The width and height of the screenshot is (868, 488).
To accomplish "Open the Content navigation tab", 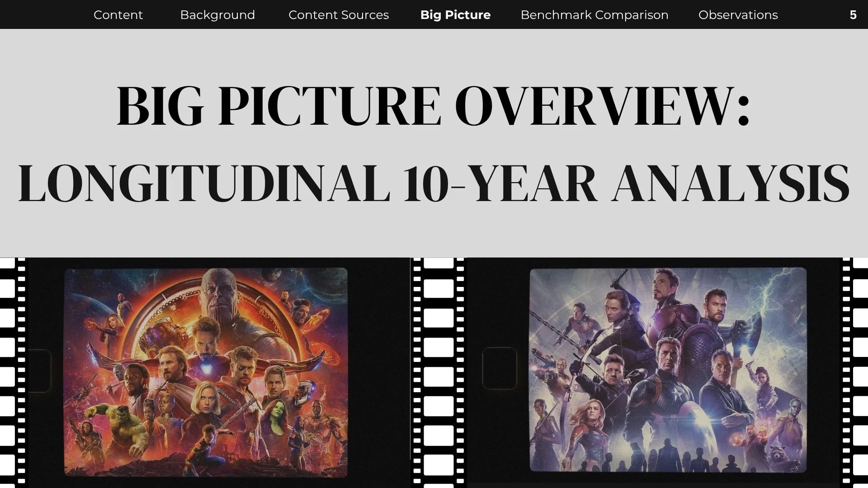I will (x=118, y=15).
